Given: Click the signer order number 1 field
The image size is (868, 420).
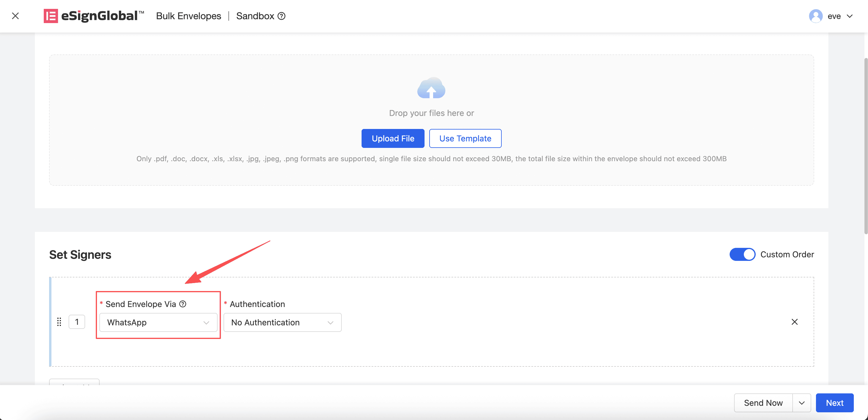Looking at the screenshot, I should (77, 322).
